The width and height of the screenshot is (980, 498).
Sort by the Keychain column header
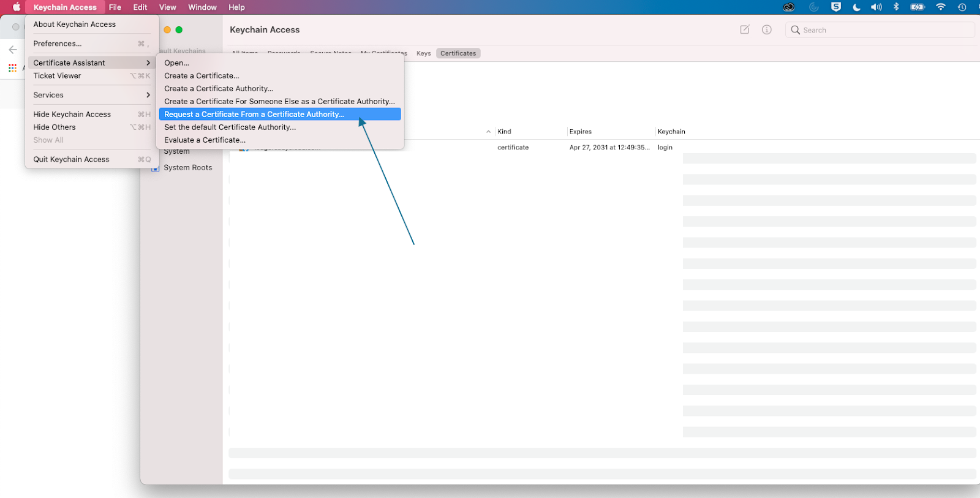coord(671,132)
